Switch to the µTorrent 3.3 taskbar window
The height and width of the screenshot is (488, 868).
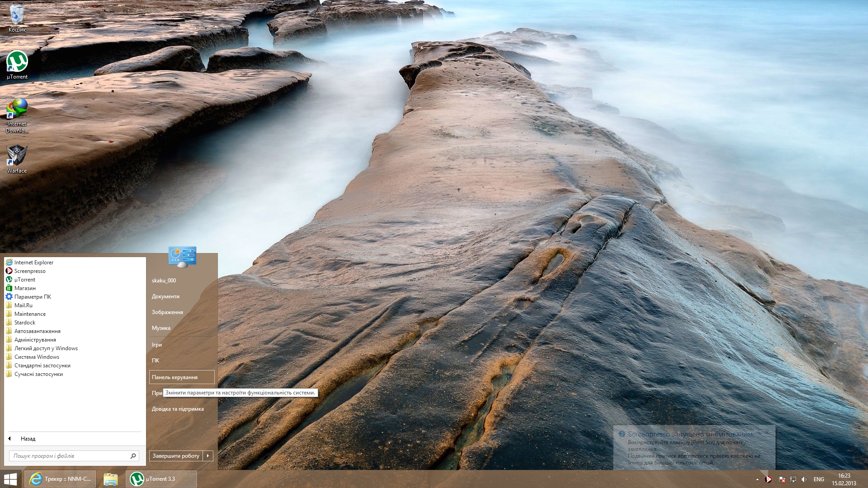(161, 479)
